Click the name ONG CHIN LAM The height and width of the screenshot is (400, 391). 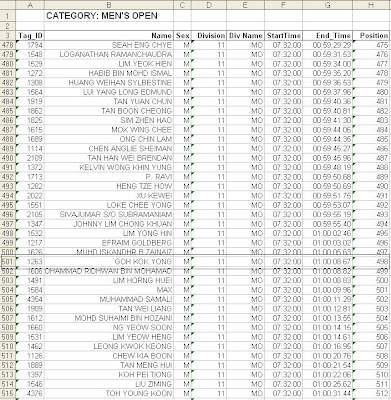pyautogui.click(x=146, y=139)
